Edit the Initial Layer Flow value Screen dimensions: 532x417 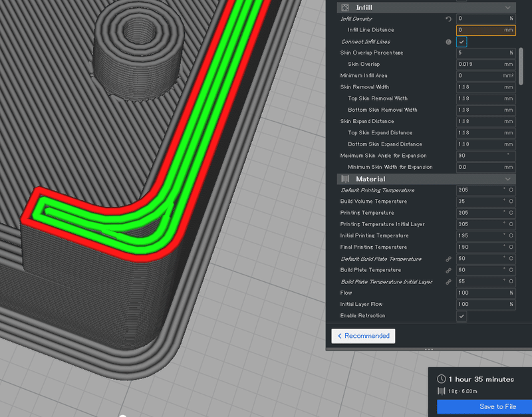pos(486,305)
